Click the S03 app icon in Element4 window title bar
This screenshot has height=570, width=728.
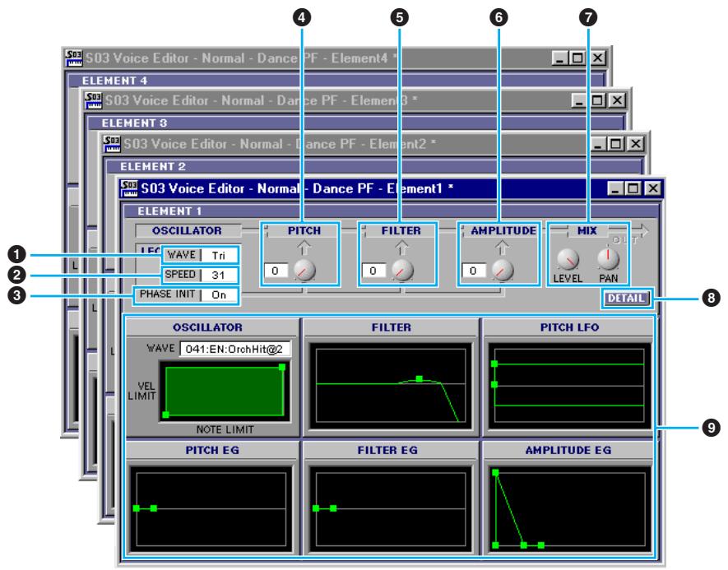point(74,58)
